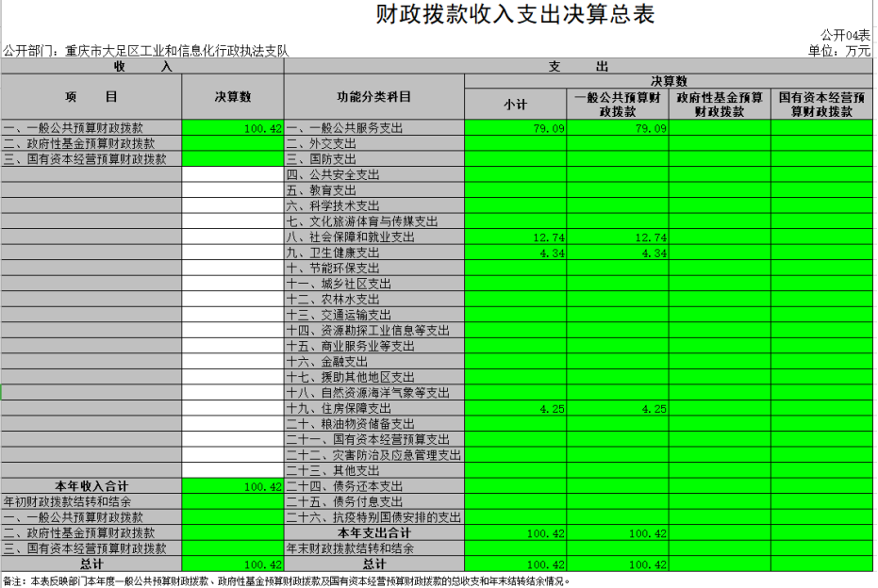
Task: Select the 十八、自然资源海洋气象等支出 cell
Action: click(374, 393)
